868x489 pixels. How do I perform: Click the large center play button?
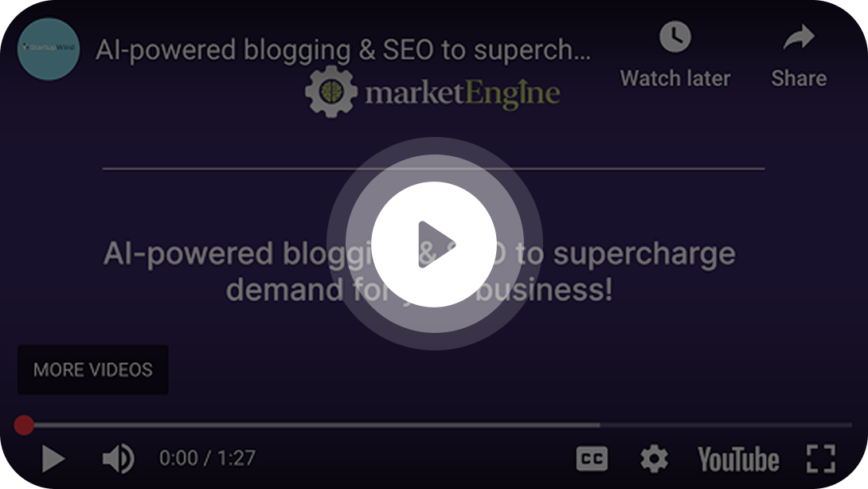[x=434, y=244]
